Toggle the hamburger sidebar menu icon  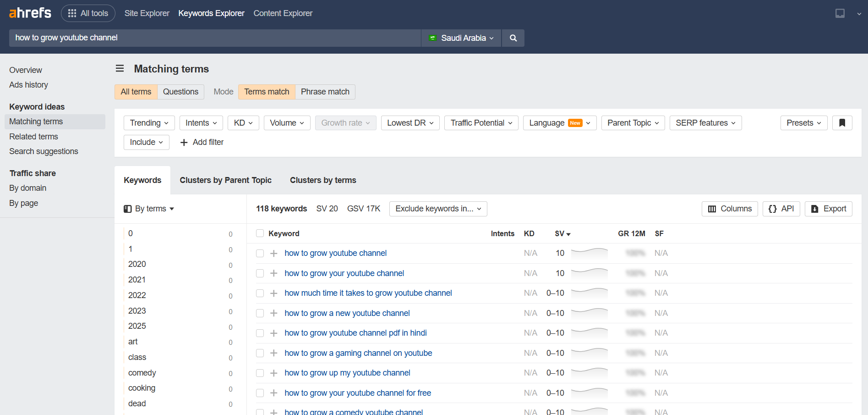[x=120, y=68]
